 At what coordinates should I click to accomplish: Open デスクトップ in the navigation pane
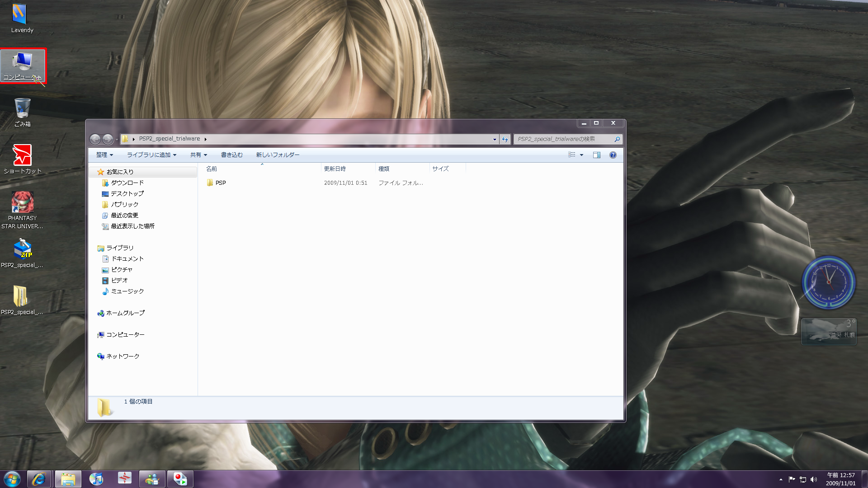tap(123, 194)
